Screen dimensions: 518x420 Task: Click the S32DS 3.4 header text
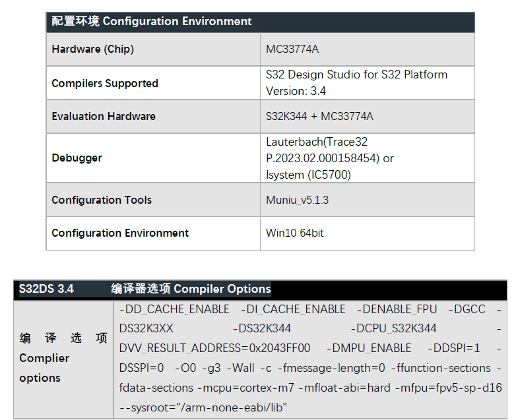coord(46,289)
